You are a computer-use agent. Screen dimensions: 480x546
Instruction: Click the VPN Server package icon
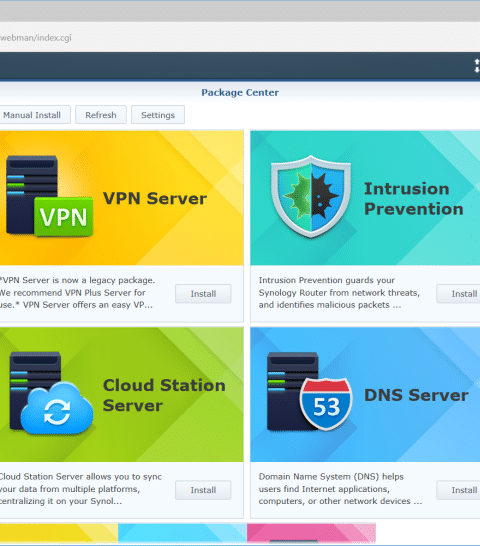(49, 196)
